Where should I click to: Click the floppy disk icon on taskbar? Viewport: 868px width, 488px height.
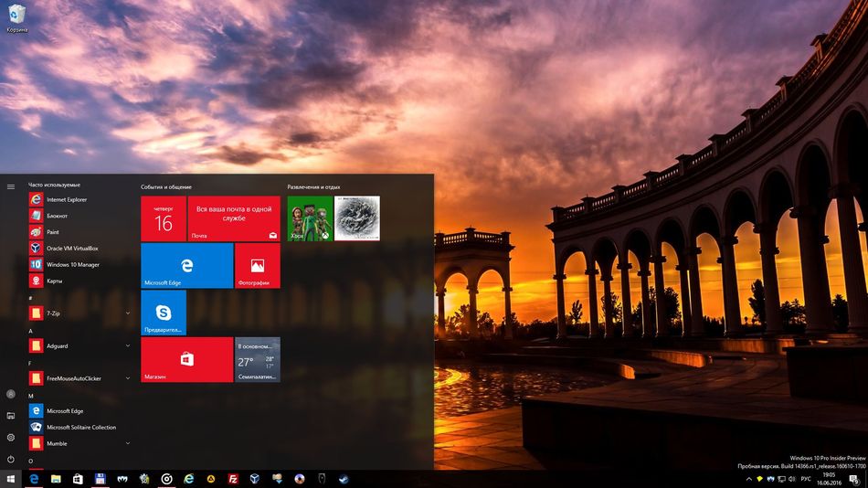[101, 479]
